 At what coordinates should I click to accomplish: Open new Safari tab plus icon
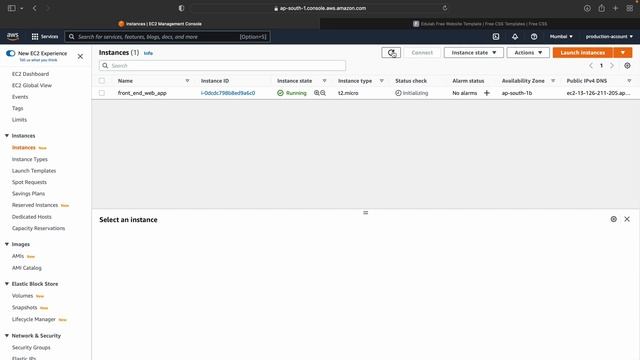coord(616,8)
